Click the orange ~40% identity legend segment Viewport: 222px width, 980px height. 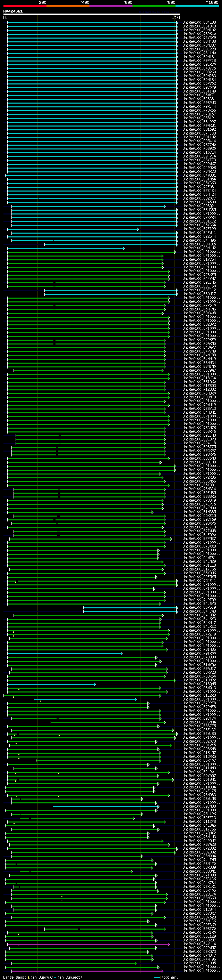(x=68, y=6)
